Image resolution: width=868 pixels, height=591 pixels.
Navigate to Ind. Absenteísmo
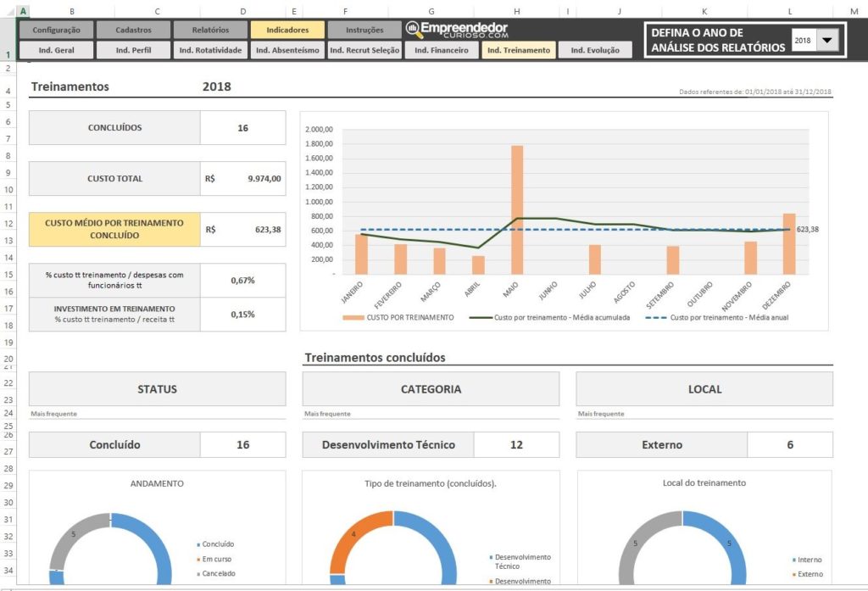[287, 50]
